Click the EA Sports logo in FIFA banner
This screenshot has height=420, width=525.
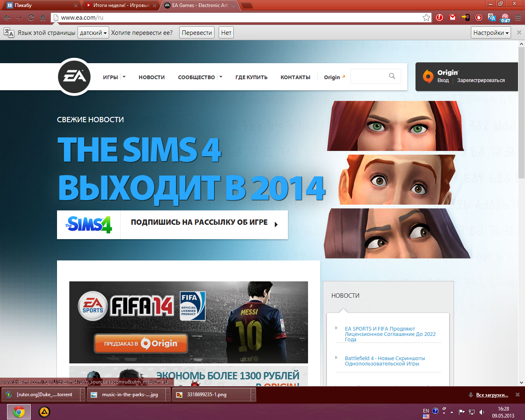[93, 306]
